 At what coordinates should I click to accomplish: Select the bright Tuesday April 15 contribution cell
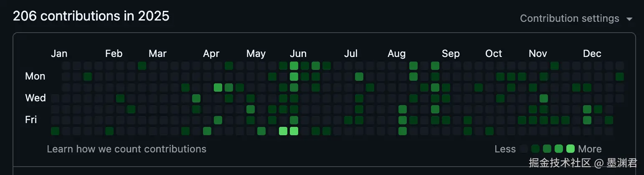tap(218, 87)
